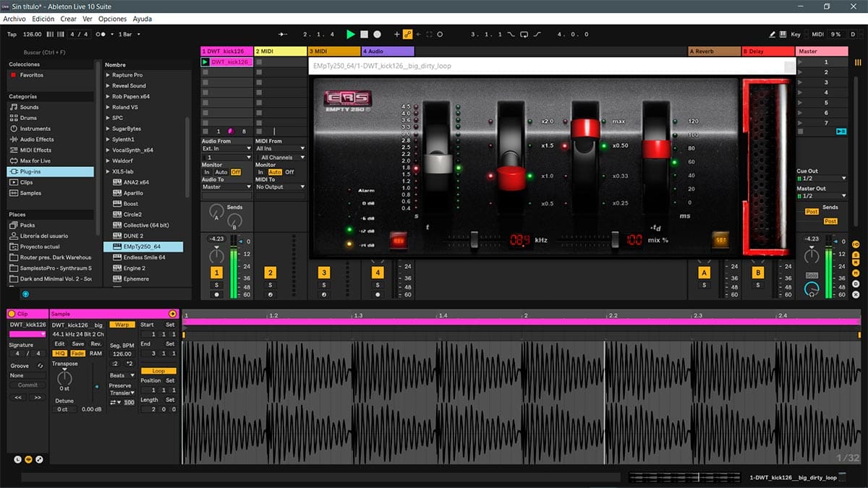Open the Archivo menu
Viewport: 868px width, 488px height.
click(14, 19)
